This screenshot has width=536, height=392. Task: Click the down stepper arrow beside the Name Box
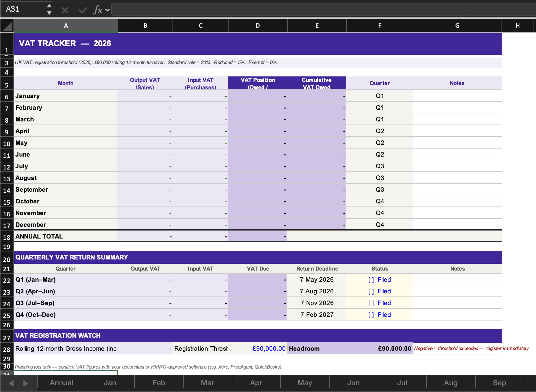pyautogui.click(x=49, y=13)
